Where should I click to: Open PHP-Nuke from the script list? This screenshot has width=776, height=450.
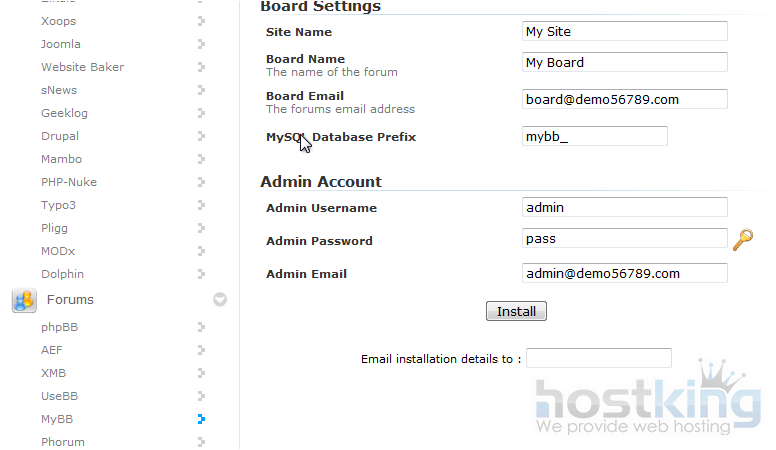pos(69,182)
